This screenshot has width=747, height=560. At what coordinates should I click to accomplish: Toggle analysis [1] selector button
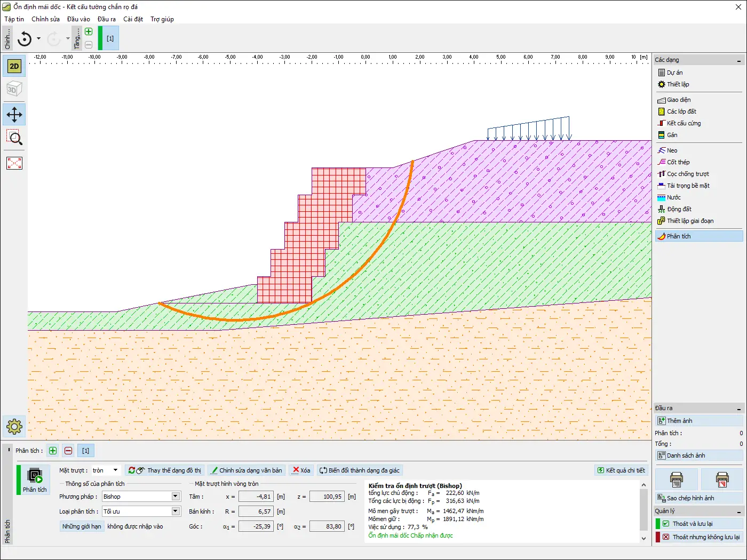click(x=85, y=451)
